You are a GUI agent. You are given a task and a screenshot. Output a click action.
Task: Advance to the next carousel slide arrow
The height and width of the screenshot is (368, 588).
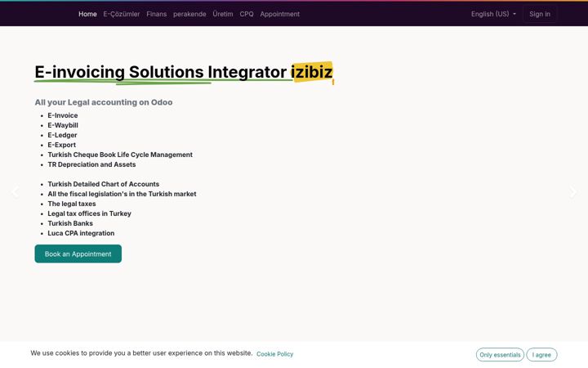tap(573, 192)
